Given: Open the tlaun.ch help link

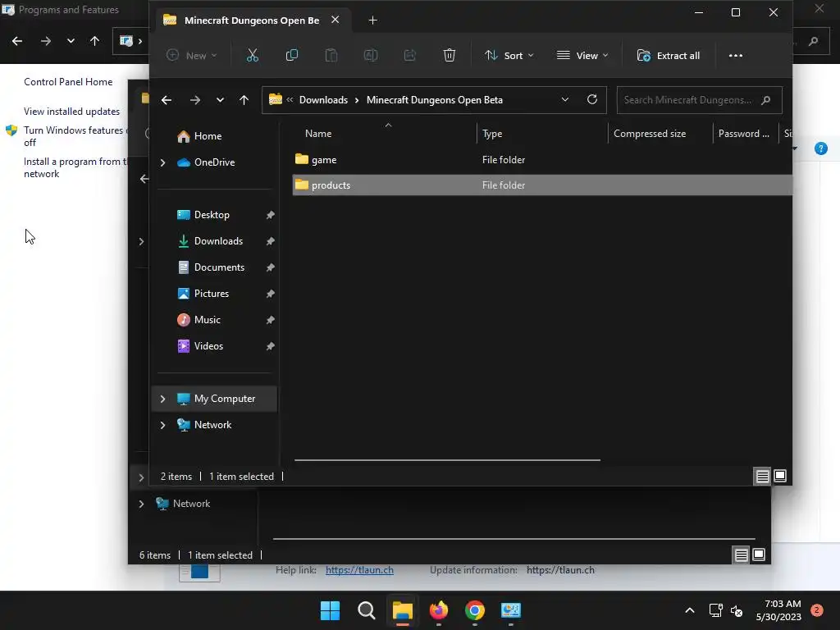Looking at the screenshot, I should [359, 570].
